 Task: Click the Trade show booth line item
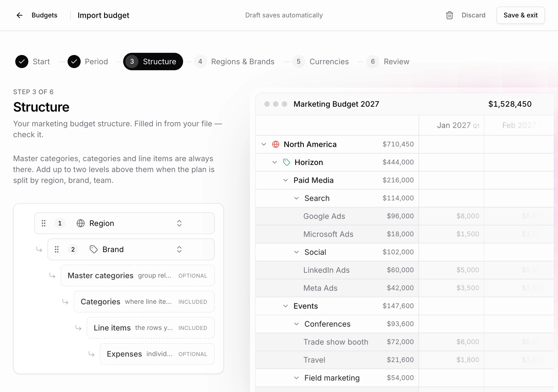336,342
